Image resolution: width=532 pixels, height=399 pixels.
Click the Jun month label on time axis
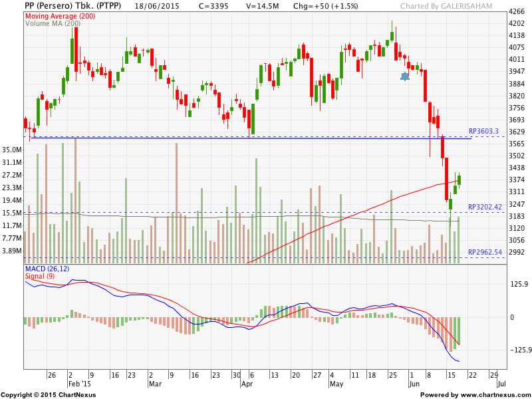(x=414, y=384)
